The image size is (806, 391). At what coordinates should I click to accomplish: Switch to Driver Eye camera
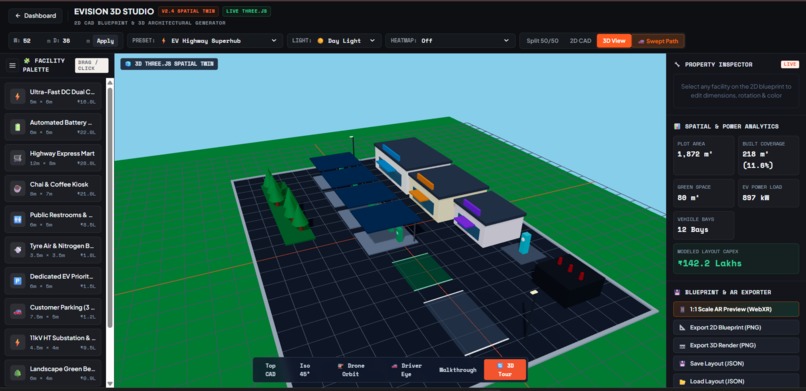[x=407, y=370]
